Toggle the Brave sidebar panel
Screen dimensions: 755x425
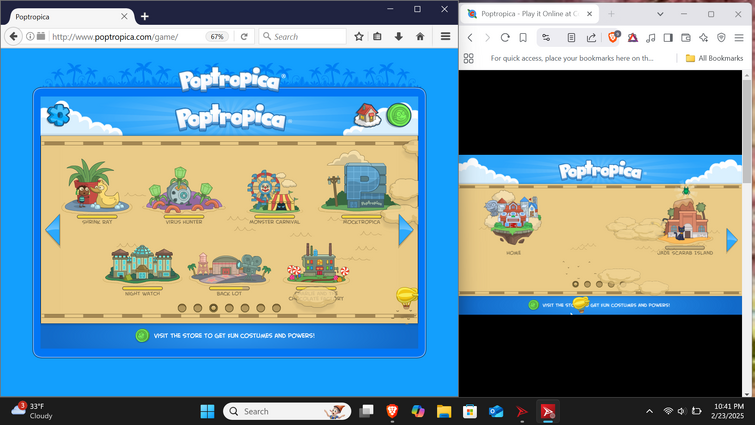click(668, 38)
